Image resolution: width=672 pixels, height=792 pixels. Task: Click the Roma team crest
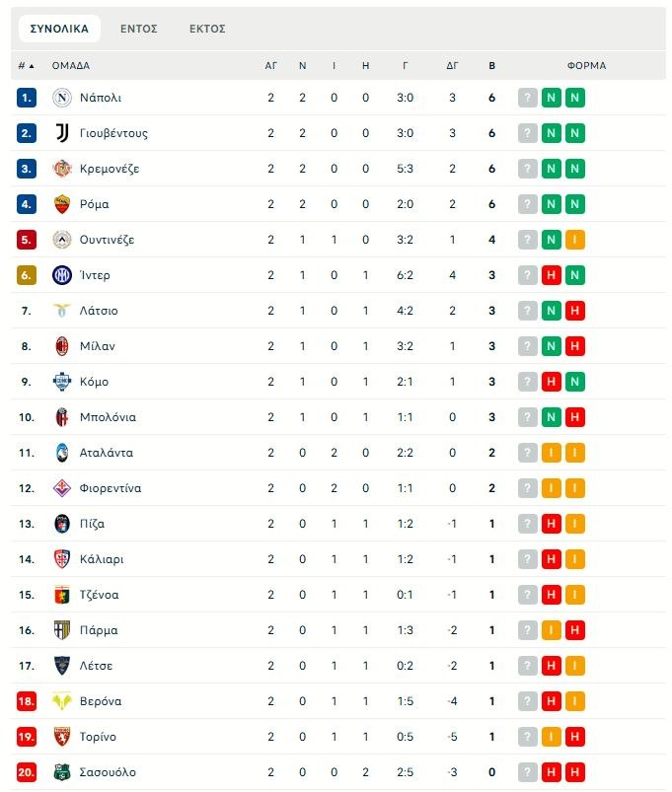pos(62,204)
